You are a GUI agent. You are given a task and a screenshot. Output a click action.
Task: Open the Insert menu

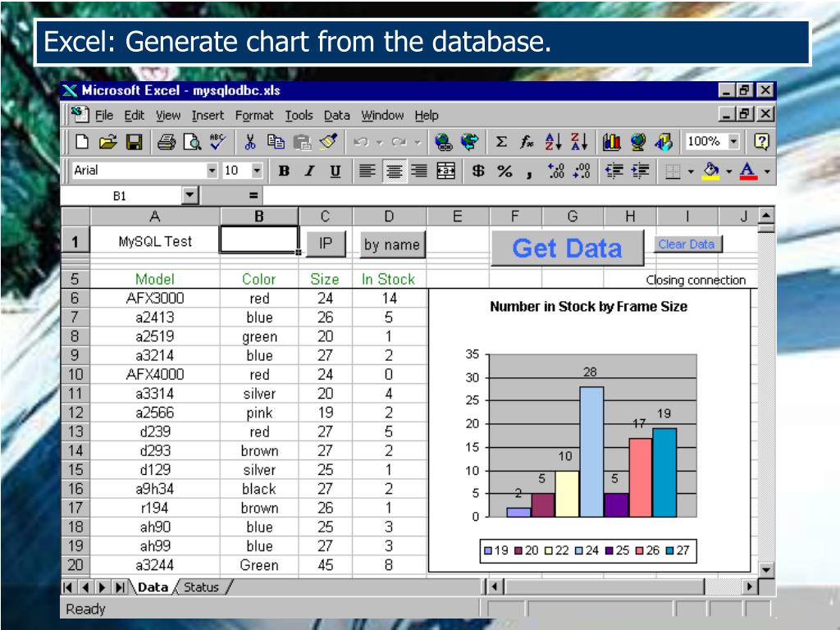208,115
